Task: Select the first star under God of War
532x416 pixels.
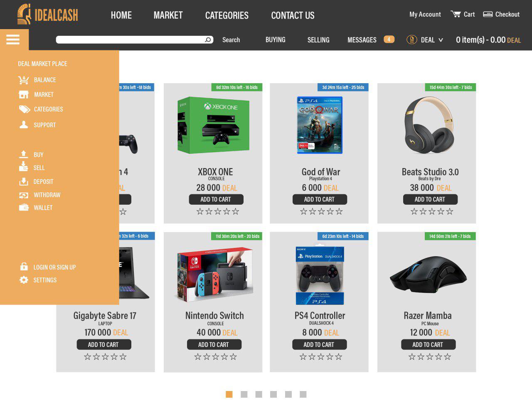Action: [303, 211]
